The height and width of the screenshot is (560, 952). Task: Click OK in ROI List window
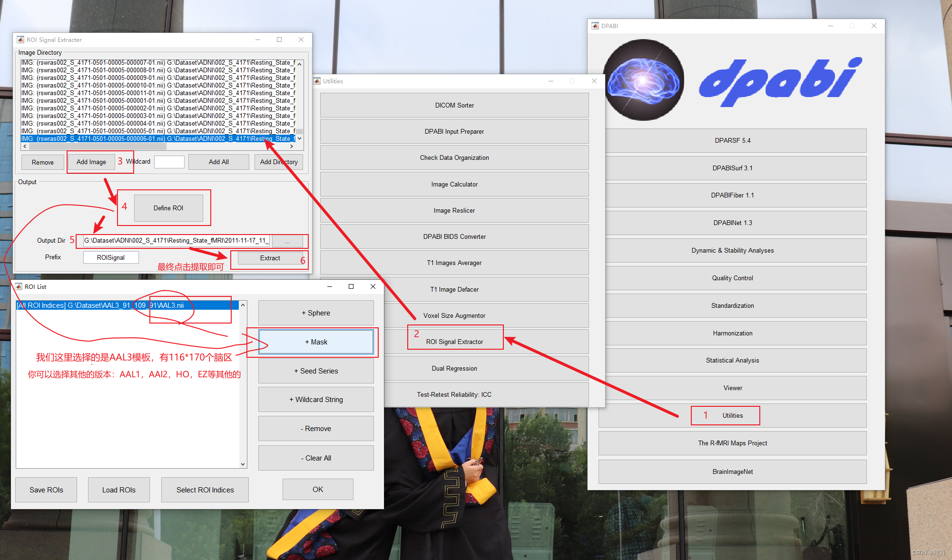pos(318,490)
